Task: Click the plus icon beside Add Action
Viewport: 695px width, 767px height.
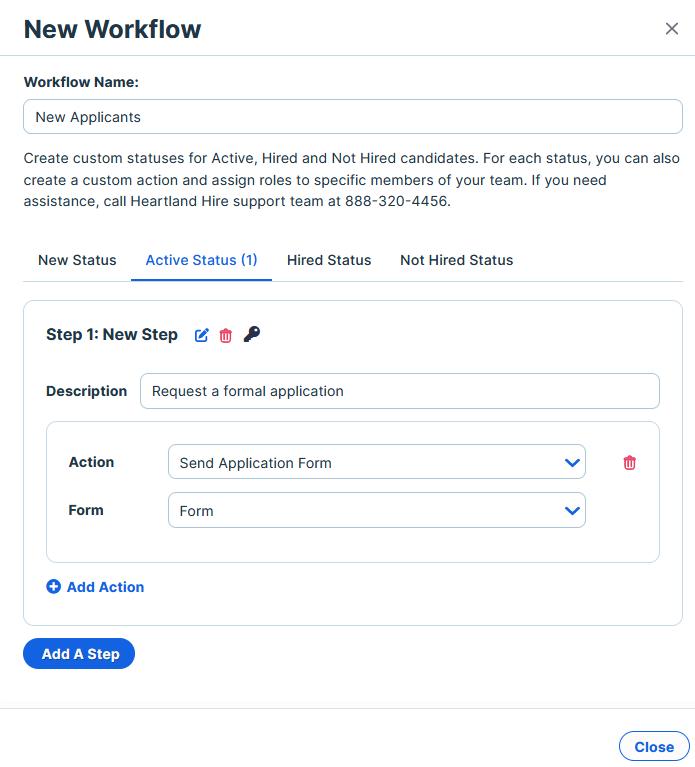Action: pos(53,587)
